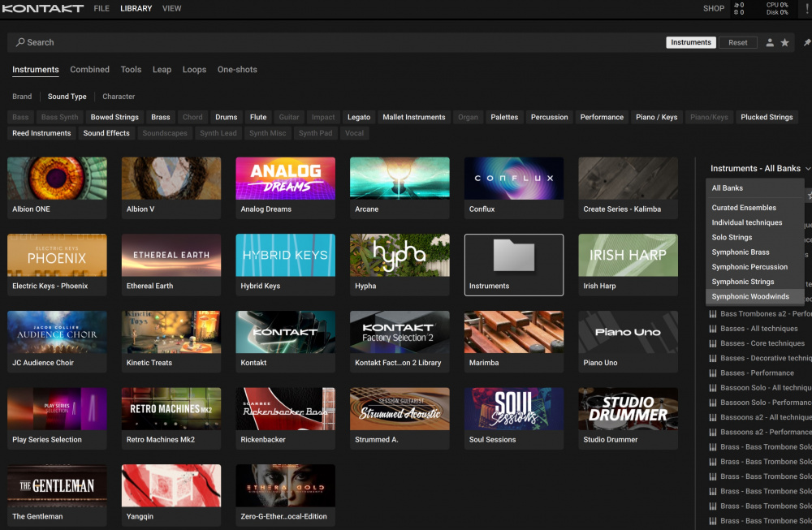Toggle the Legato sound type tag

point(359,117)
